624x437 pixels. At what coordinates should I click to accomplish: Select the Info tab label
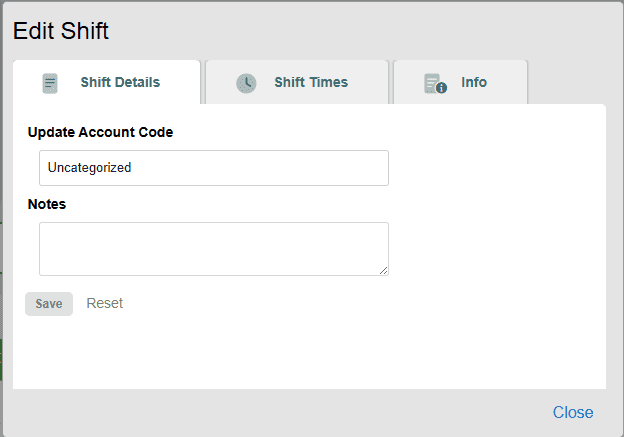click(474, 83)
